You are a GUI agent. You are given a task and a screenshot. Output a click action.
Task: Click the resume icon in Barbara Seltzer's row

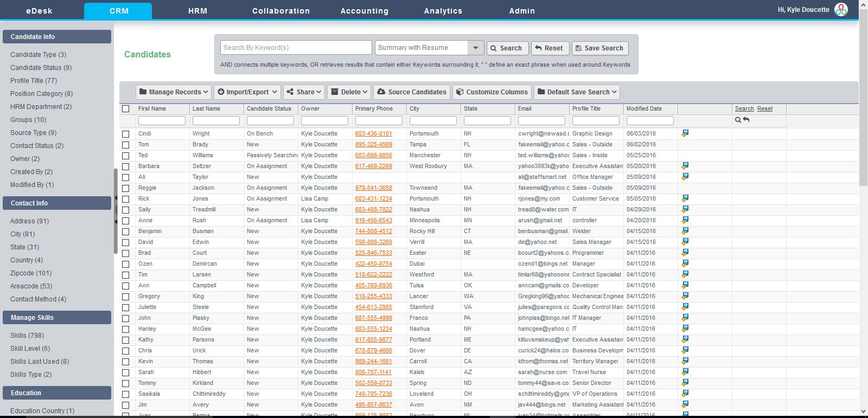(685, 166)
